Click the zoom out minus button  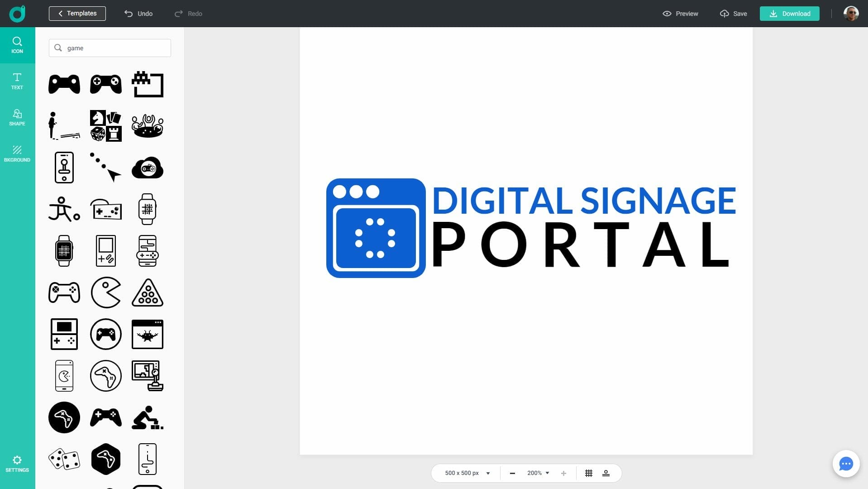click(512, 473)
